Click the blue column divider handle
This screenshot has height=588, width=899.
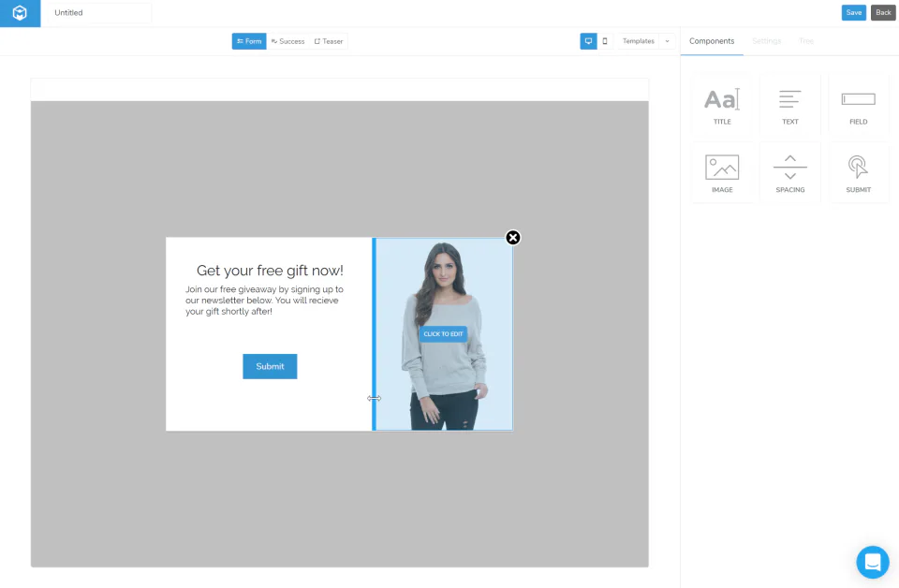tap(374, 334)
